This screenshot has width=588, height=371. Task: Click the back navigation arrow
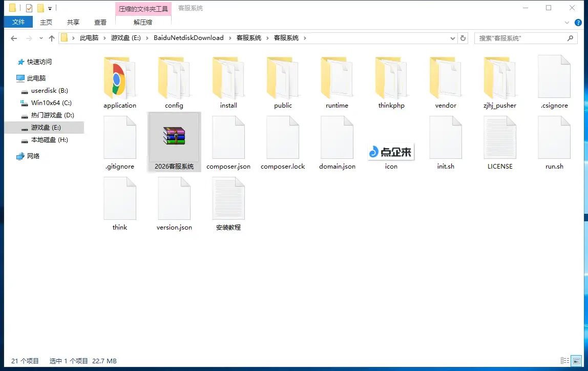click(x=13, y=37)
